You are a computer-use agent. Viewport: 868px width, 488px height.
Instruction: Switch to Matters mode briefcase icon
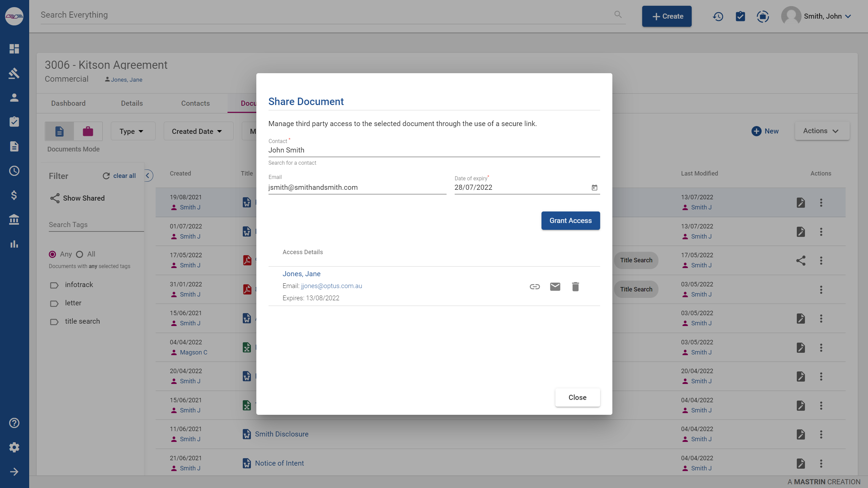click(88, 131)
